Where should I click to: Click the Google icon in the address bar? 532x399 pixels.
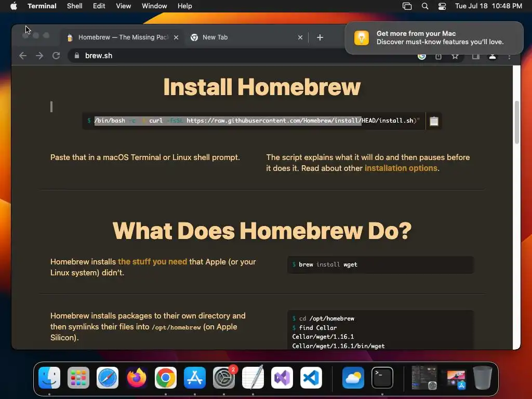422,56
